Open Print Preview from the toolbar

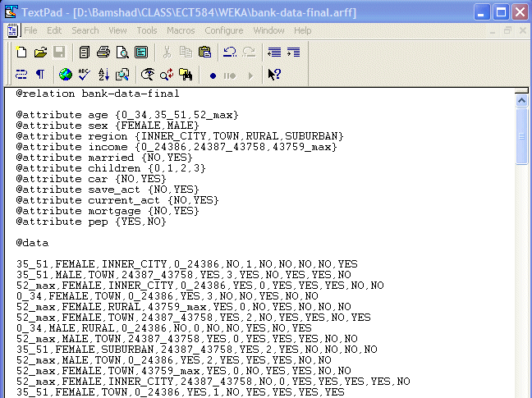click(x=122, y=53)
